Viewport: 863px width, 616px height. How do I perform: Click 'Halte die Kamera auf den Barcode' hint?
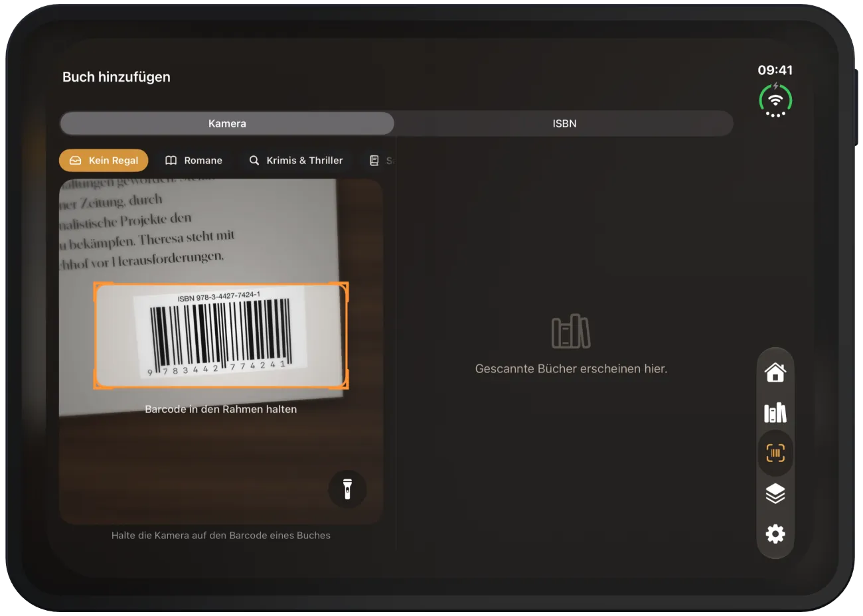221,536
